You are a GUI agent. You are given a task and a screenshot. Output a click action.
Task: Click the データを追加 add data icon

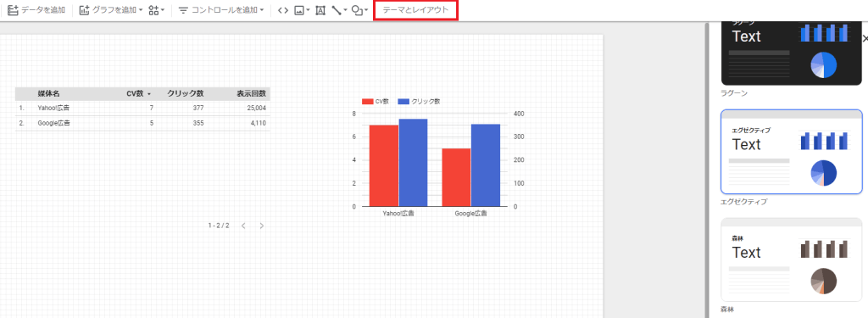[13, 10]
